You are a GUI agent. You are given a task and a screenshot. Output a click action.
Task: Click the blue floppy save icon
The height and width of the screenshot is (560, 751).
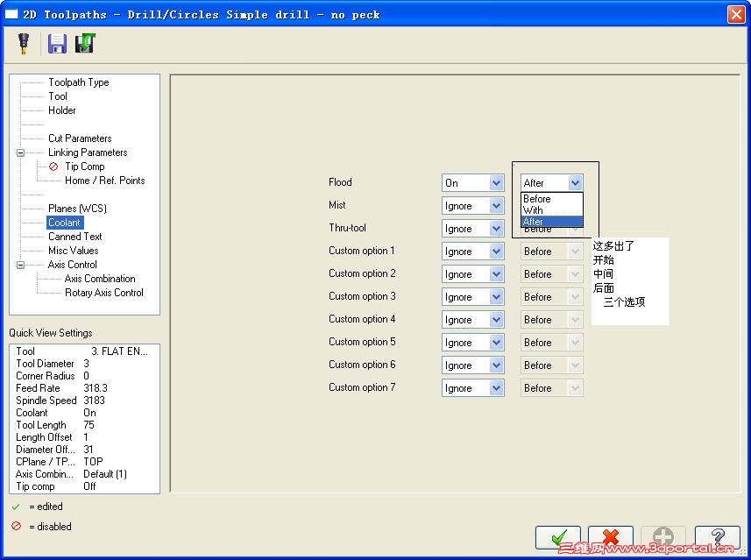pos(57,44)
